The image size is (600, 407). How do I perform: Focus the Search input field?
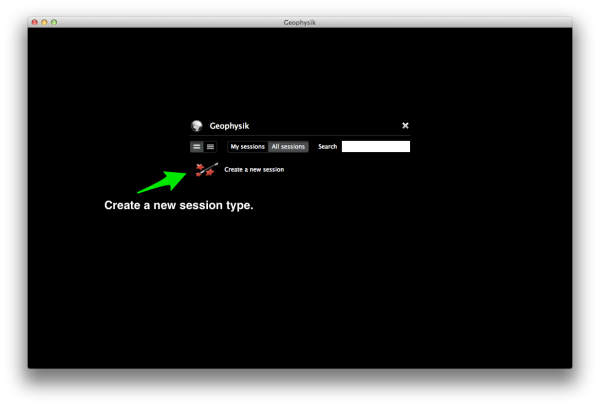coord(375,146)
